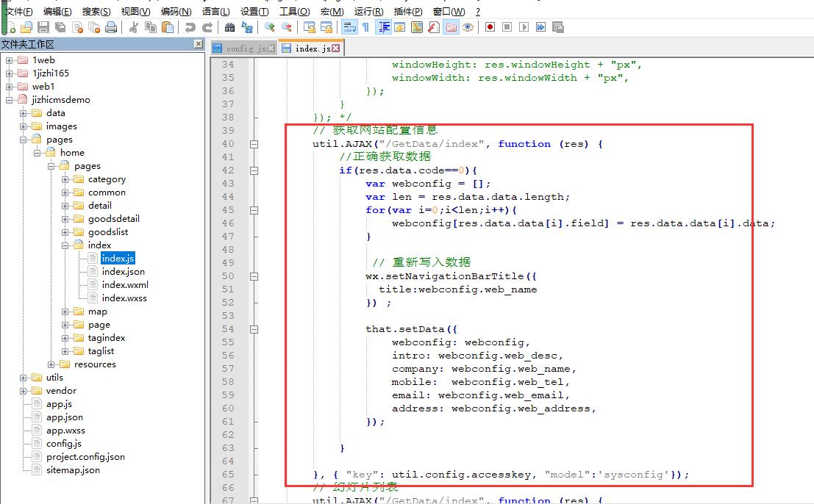The width and height of the screenshot is (814, 504).
Task: Toggle show all characters pilcrow icon
Action: tap(366, 27)
